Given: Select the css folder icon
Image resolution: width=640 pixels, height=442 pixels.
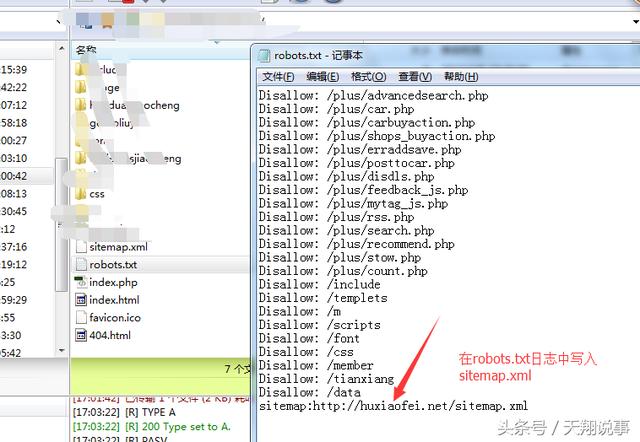Looking at the screenshot, I should (81, 193).
